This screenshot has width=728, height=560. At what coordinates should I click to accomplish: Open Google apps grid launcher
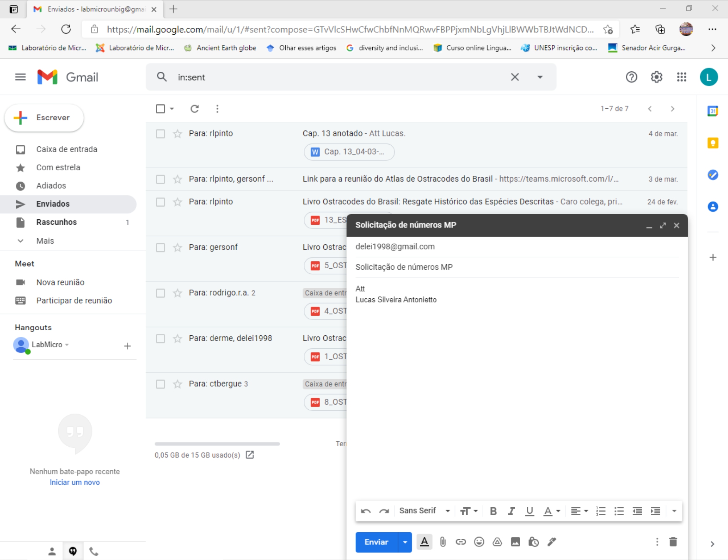tap(681, 77)
